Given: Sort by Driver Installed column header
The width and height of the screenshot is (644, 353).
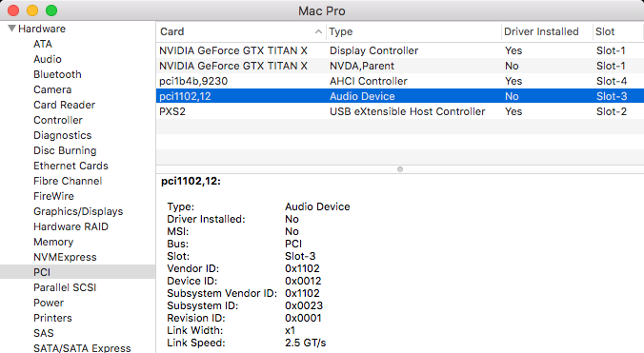Looking at the screenshot, I should [547, 31].
